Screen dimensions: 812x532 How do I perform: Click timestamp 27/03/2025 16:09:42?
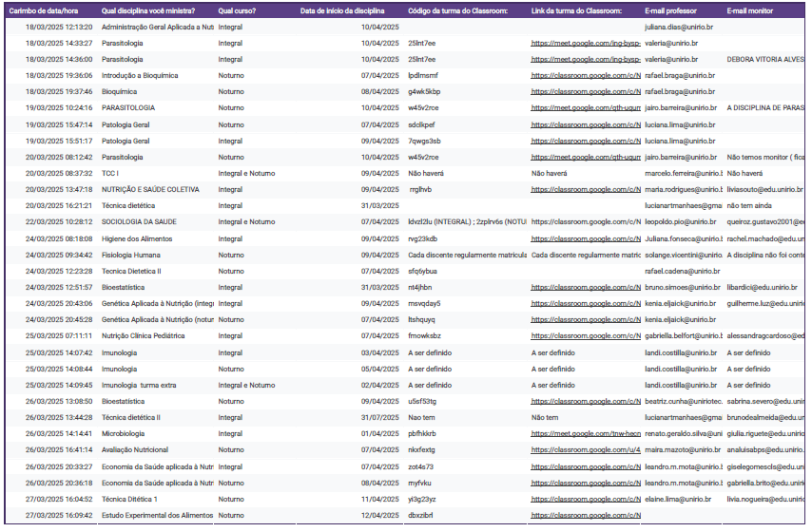point(59,515)
